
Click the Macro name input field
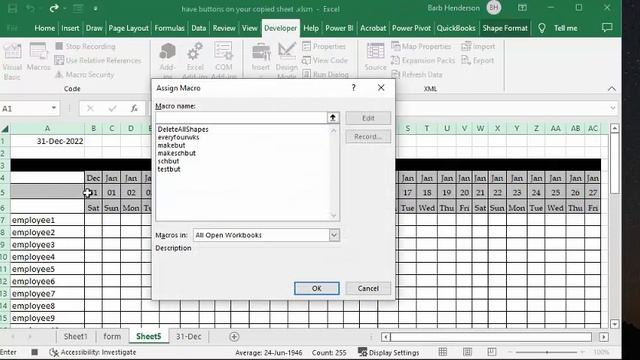coord(241,118)
